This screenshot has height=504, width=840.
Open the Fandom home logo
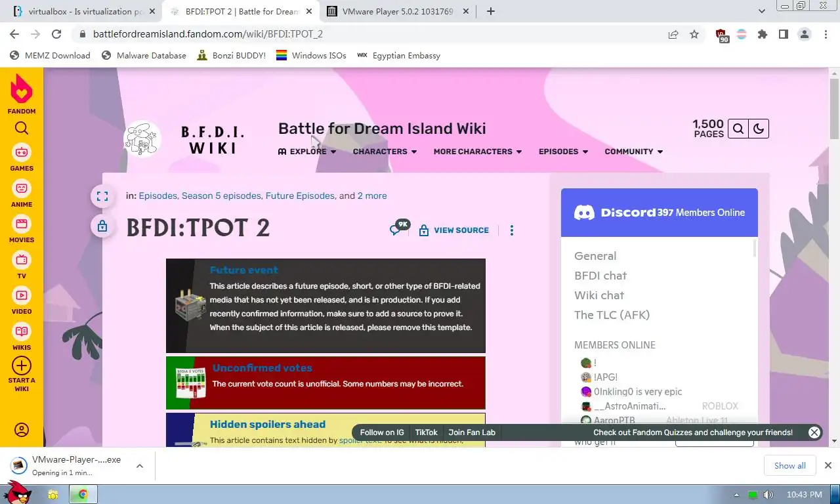pos(22,93)
